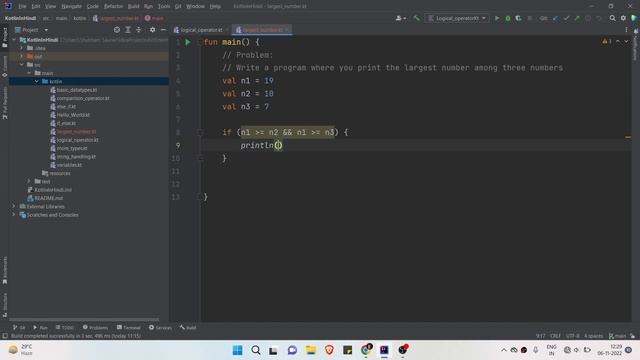This screenshot has width=640, height=360.
Task: Open the File menu
Action: pos(22,6)
